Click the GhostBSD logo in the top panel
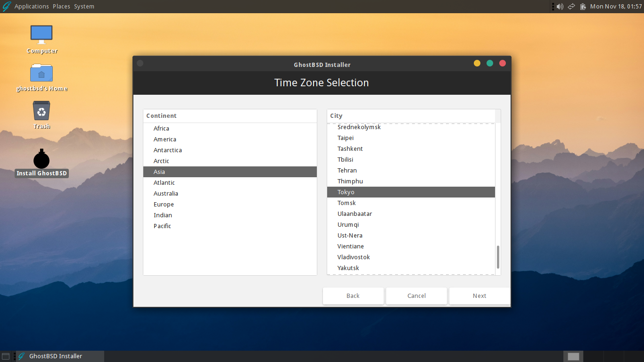This screenshot has width=644, height=362. click(7, 6)
